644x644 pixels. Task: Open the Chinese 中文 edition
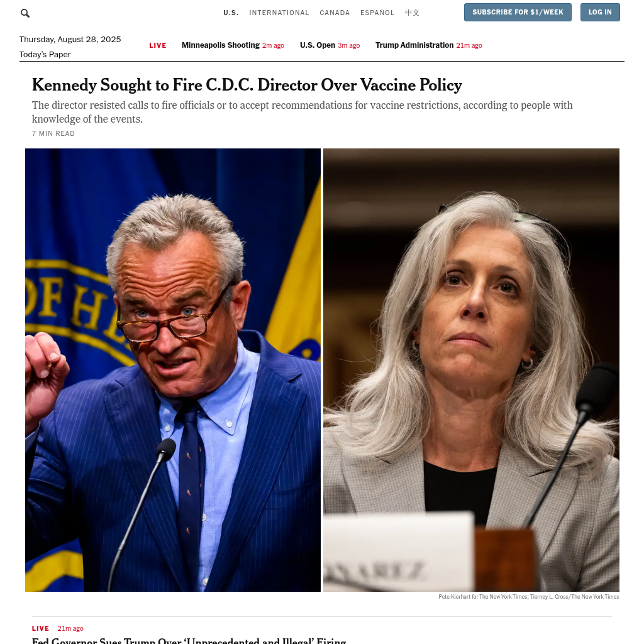pos(413,13)
